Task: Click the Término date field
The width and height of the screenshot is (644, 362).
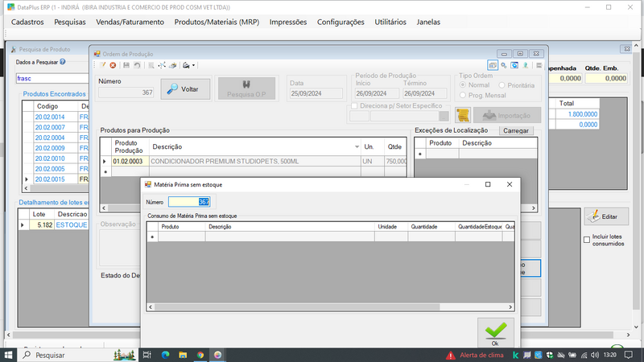Action: tap(425, 93)
